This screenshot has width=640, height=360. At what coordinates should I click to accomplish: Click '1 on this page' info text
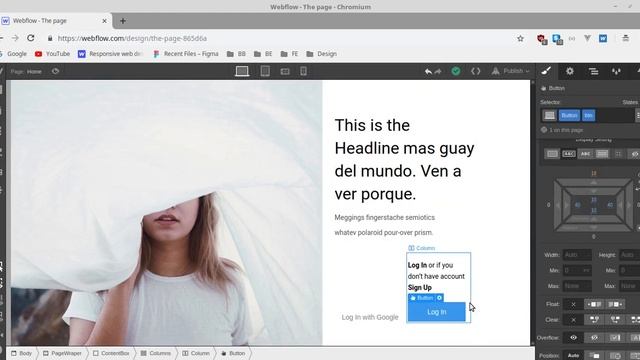point(566,130)
